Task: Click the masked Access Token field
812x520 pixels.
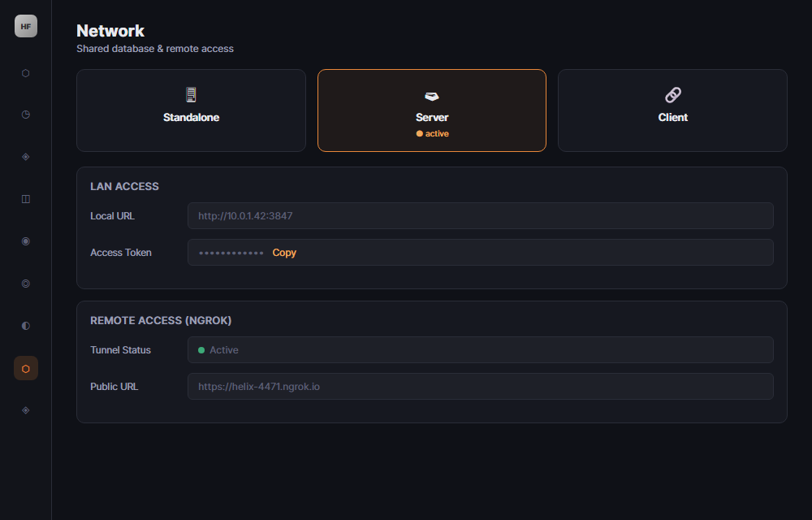Action: (481, 252)
